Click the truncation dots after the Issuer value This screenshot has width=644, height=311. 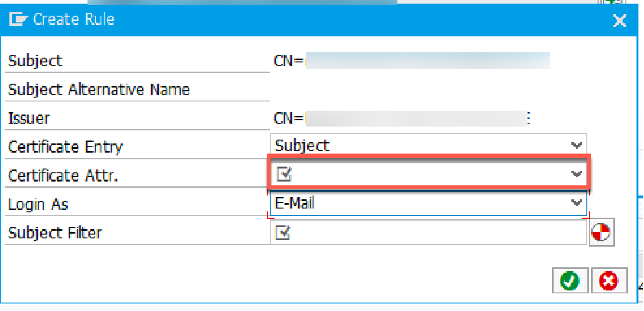[x=528, y=119]
